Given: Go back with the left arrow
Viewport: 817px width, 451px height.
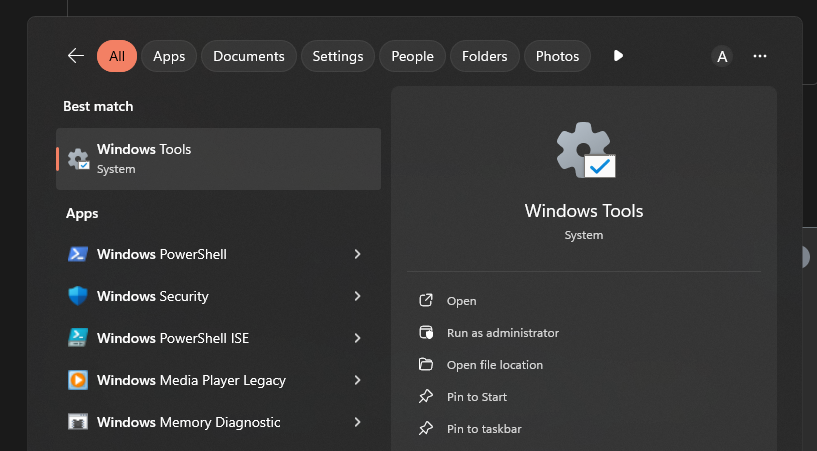Looking at the screenshot, I should (x=76, y=56).
